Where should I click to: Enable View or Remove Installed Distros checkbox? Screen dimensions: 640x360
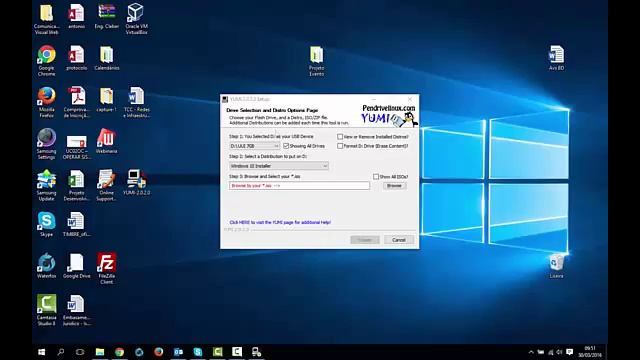coord(340,137)
